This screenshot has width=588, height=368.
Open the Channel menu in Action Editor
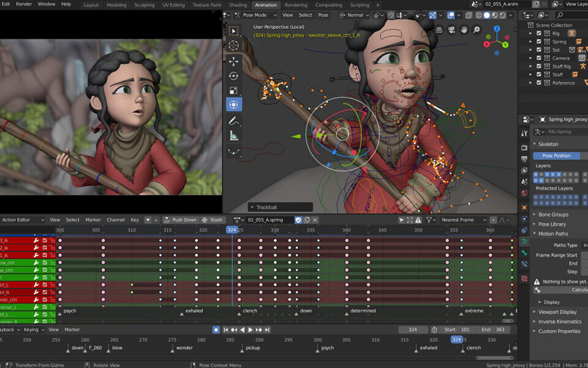click(x=116, y=220)
